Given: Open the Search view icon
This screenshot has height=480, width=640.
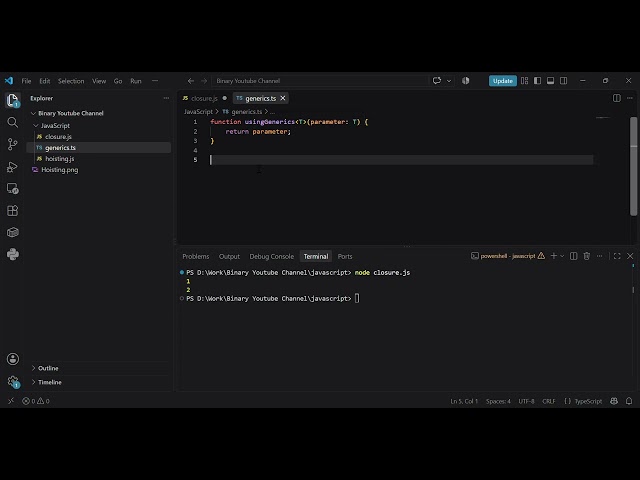Looking at the screenshot, I should [13, 122].
